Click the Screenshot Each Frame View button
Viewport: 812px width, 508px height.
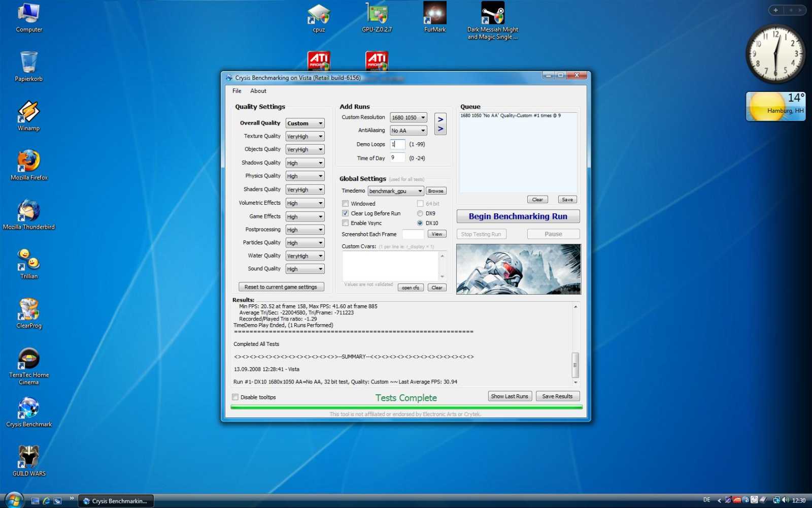[437, 234]
